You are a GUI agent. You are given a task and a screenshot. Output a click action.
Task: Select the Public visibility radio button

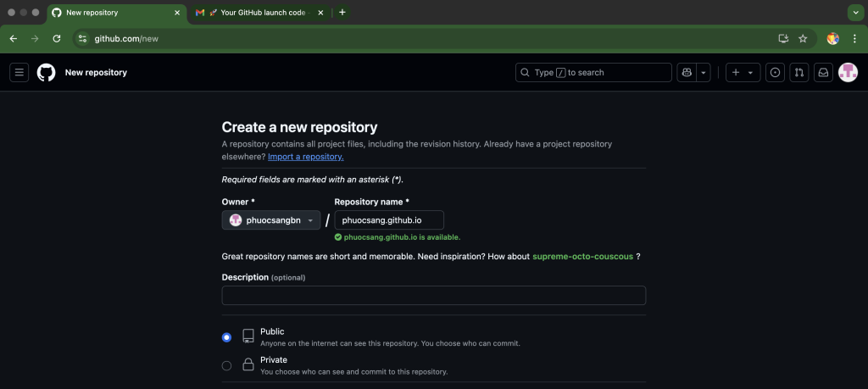click(226, 337)
